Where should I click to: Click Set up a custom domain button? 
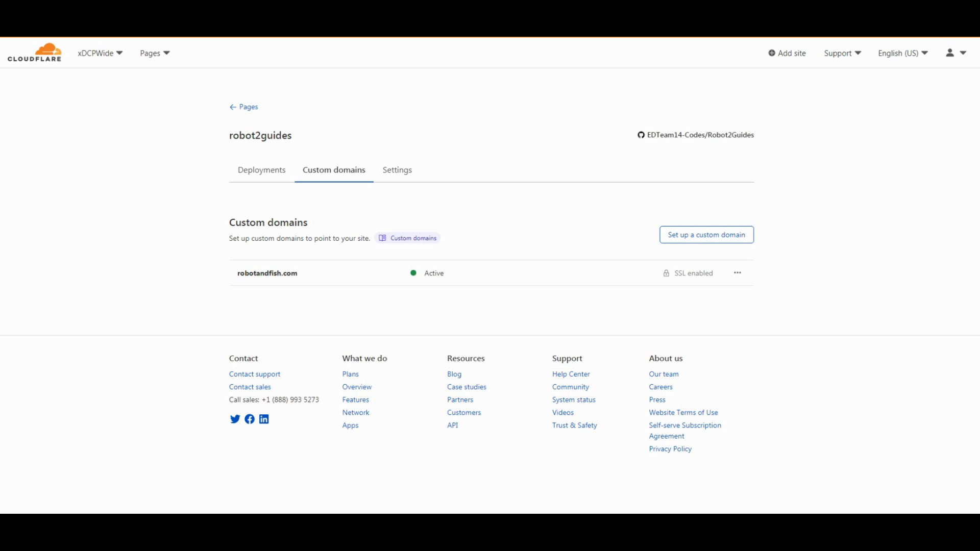point(706,235)
